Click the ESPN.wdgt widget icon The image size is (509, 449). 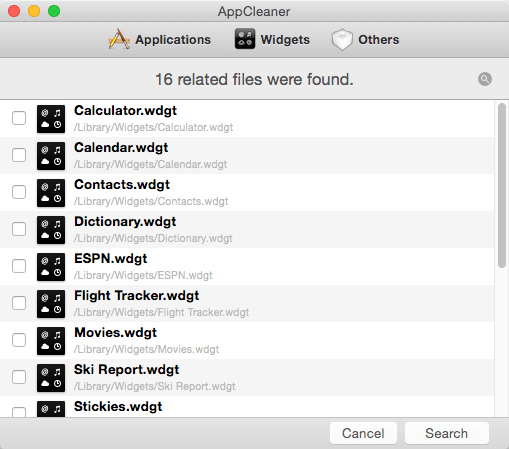click(x=51, y=267)
